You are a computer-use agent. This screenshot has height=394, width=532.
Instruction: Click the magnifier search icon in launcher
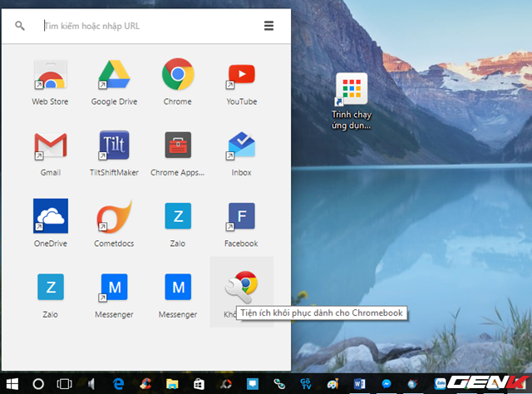coord(20,26)
